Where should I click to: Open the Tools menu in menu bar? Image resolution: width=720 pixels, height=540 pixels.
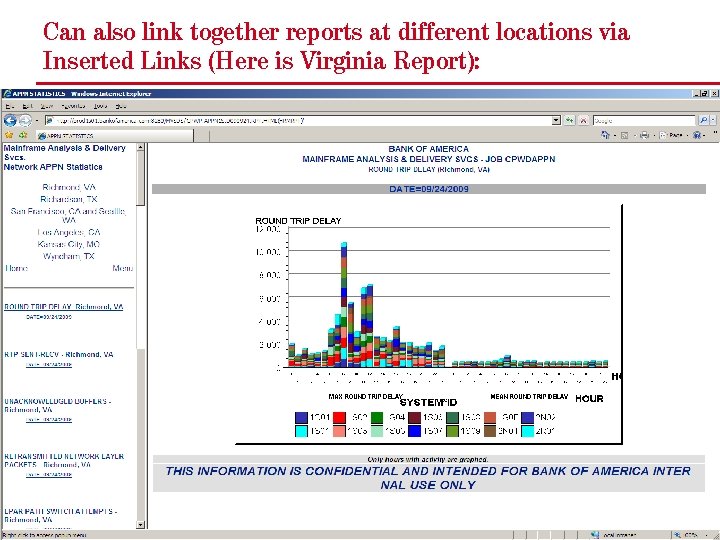pos(100,106)
